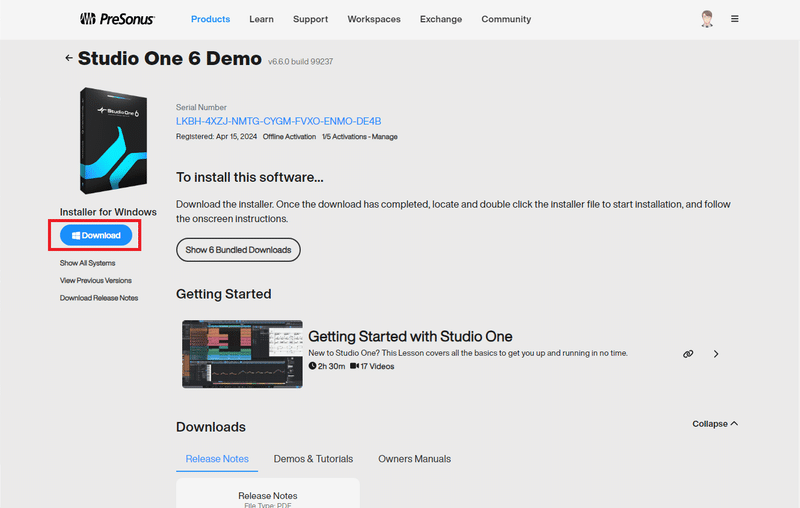Screen dimensions: 800x508
Task: Click the version text v6.6.0 build 99237
Action: [301, 62]
